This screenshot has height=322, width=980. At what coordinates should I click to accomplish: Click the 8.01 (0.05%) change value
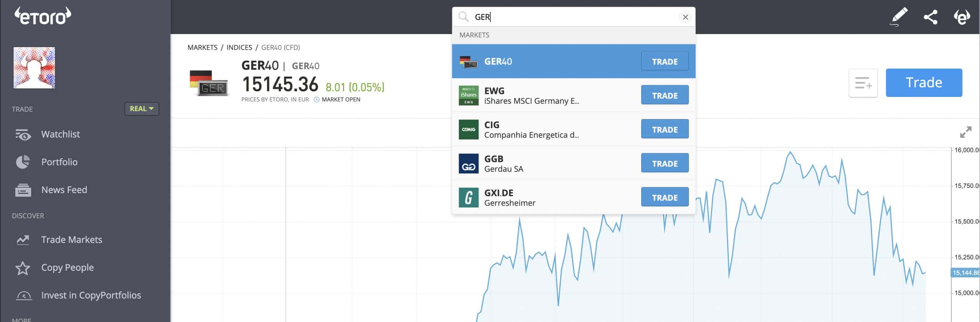tap(355, 87)
